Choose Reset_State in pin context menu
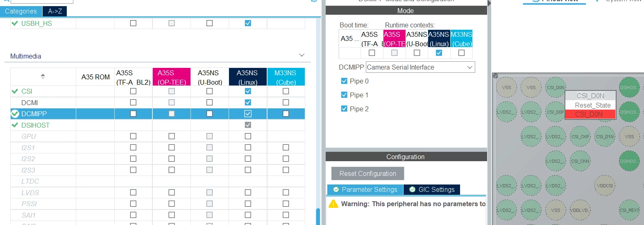Viewport: 644px width, 225px height. 590,105
